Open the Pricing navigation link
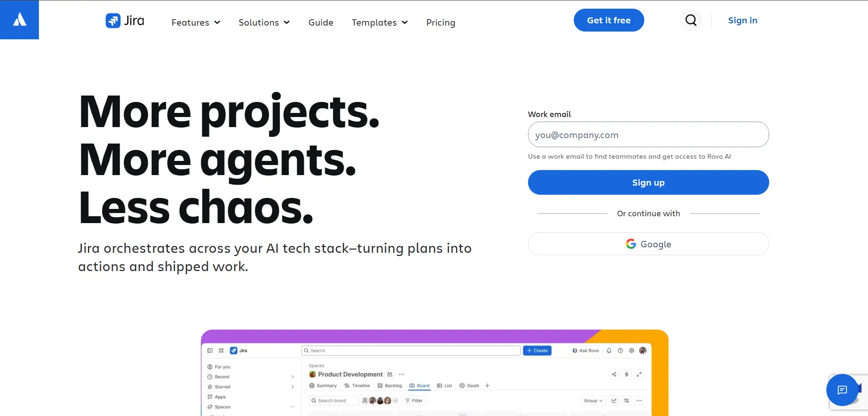Screen dimensions: 868x416 (441, 22)
